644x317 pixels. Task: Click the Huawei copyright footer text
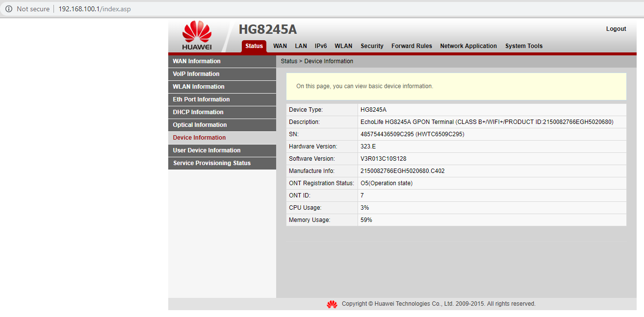coord(438,304)
